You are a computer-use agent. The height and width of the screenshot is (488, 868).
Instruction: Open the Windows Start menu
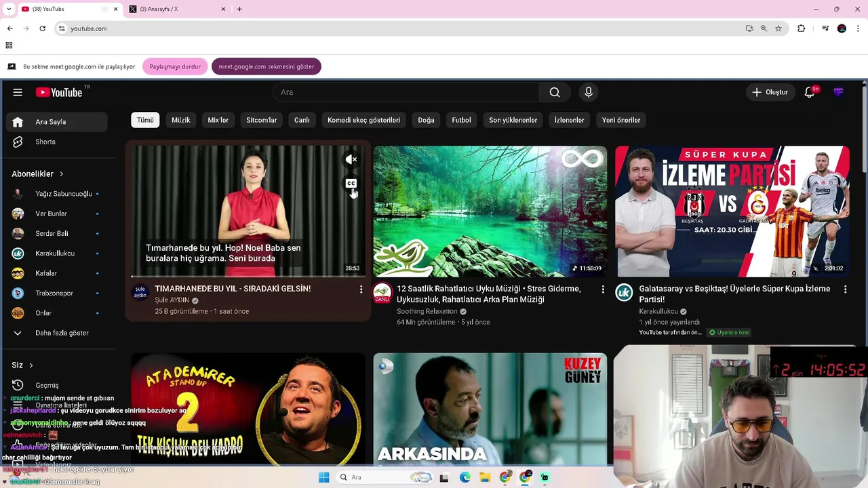pos(324,477)
